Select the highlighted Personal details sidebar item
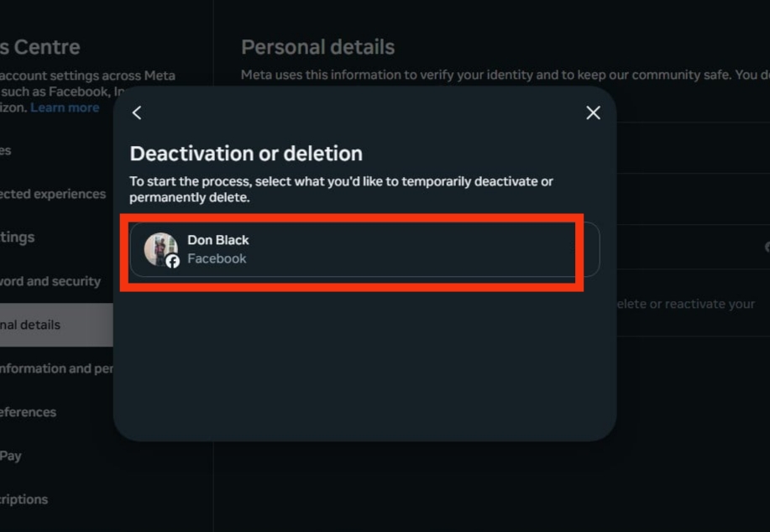This screenshot has height=532, width=770. pyautogui.click(x=56, y=325)
